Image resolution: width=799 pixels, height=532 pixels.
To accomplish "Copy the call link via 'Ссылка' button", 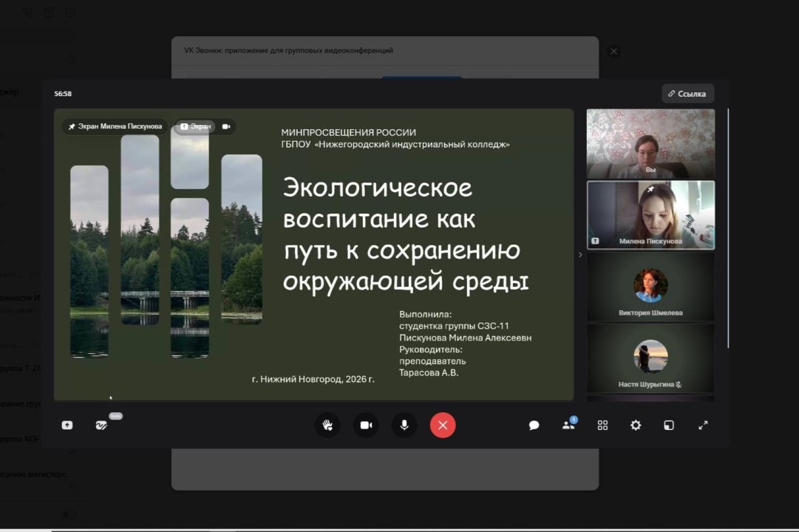I will point(687,94).
